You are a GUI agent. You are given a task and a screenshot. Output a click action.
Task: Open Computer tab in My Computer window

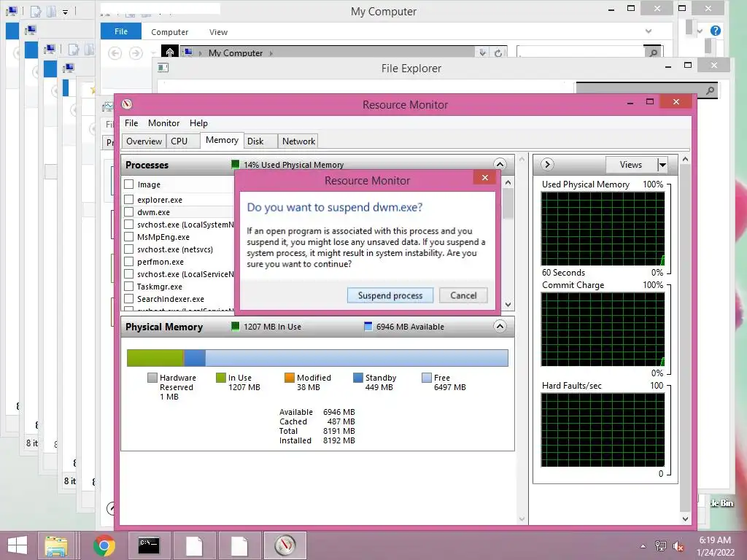click(169, 32)
